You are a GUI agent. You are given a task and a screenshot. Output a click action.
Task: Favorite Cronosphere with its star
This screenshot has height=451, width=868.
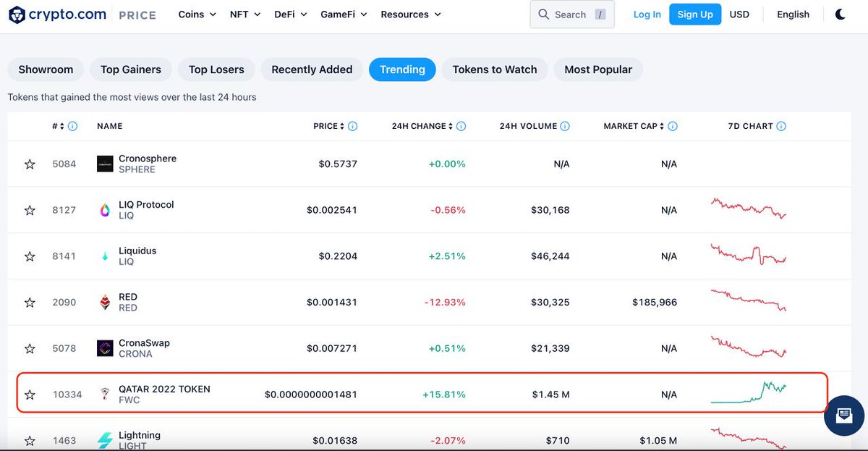coord(30,164)
